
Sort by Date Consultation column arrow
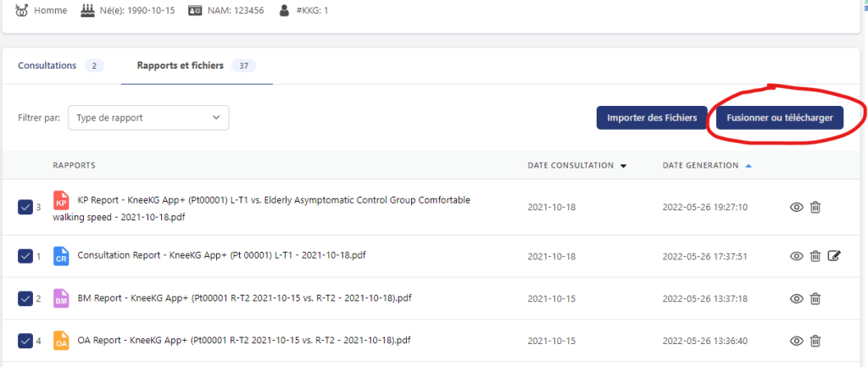(624, 166)
